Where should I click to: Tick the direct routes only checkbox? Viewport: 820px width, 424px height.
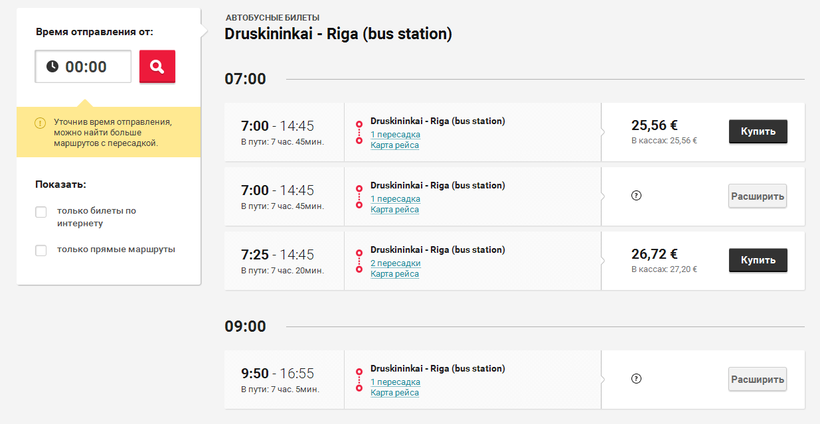pos(41,250)
